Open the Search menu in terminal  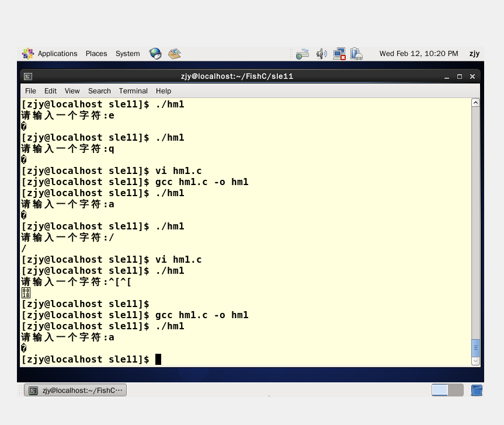[x=99, y=91]
